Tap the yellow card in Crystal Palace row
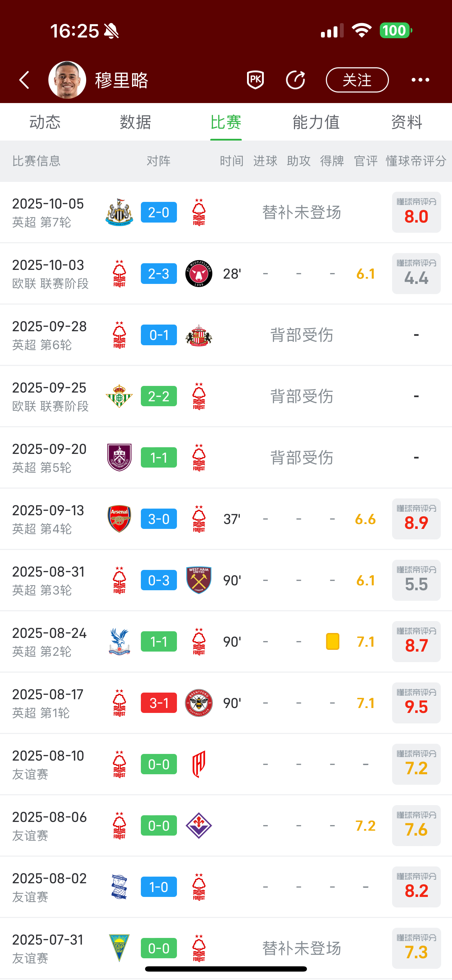The height and width of the screenshot is (980, 452). [333, 641]
